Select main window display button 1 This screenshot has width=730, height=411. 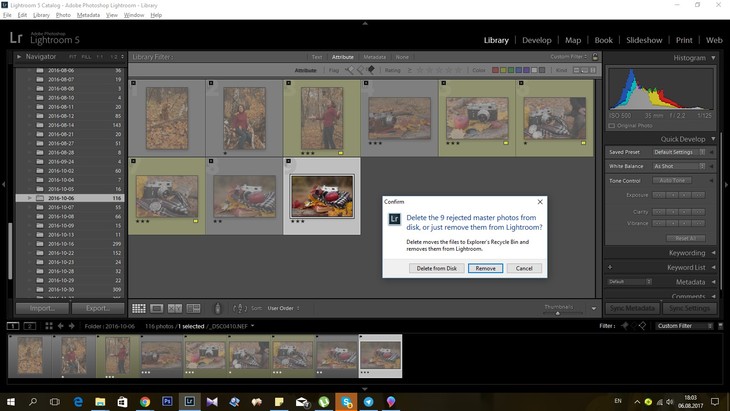[13, 326]
